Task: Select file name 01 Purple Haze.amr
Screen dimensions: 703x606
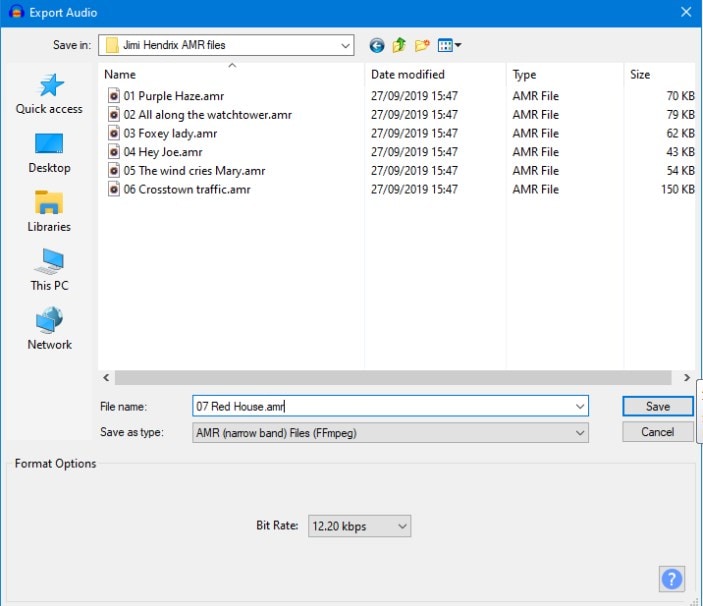Action: coord(174,96)
